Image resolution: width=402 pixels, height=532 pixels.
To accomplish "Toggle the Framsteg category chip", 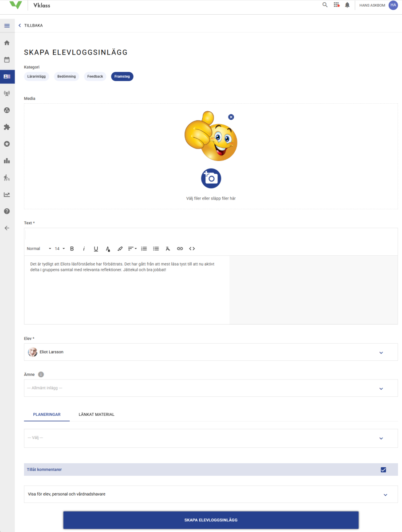I will [122, 76].
